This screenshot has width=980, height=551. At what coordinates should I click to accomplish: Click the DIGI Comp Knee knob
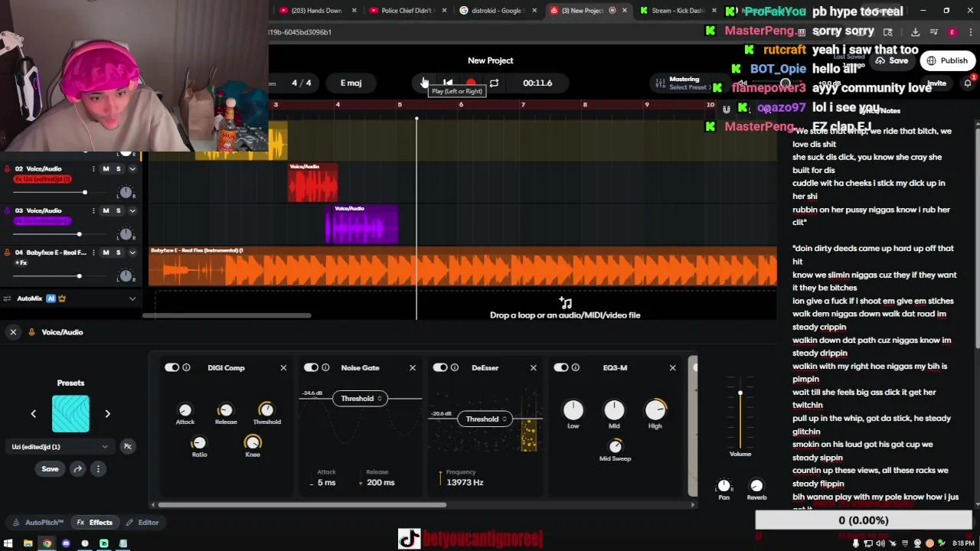253,442
